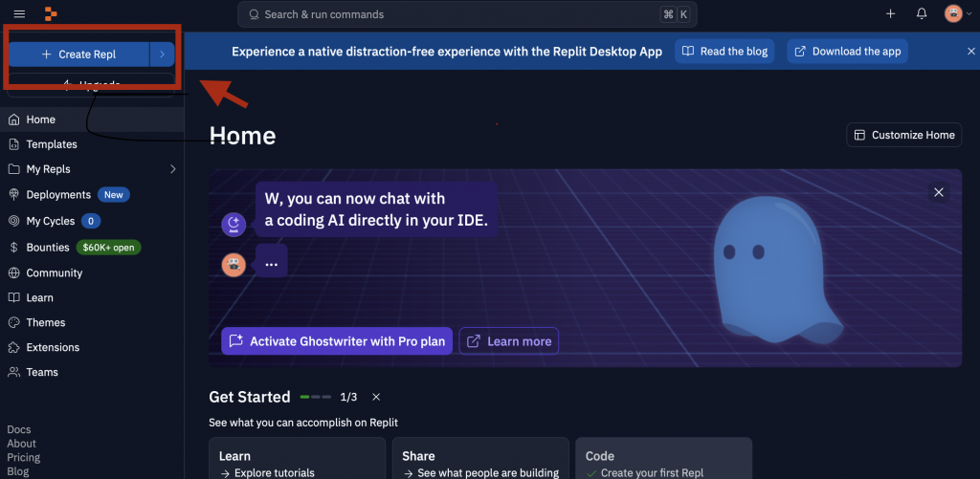Click the Teams people icon
Image resolution: width=980 pixels, height=479 pixels.
pyautogui.click(x=13, y=372)
